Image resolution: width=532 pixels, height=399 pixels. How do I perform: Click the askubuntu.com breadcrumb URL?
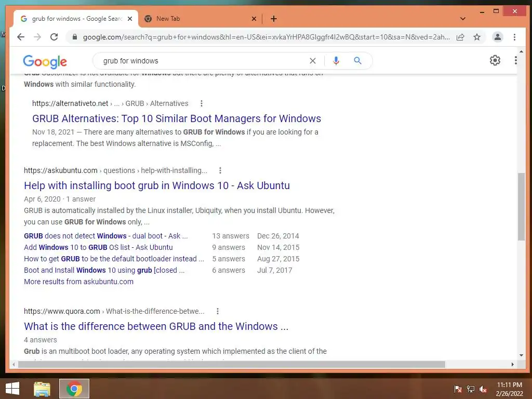coord(115,170)
